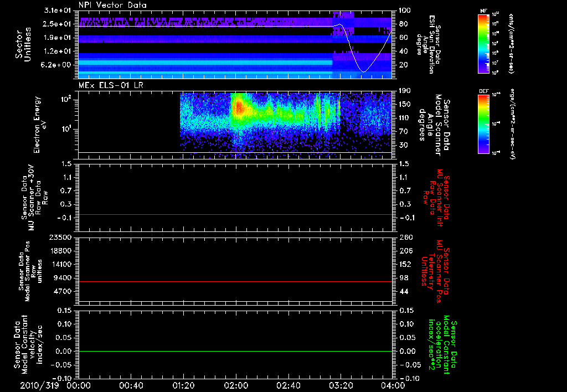The image size is (567, 392).
Task: Click the '44' telemetry tick label
Action: 403,291
